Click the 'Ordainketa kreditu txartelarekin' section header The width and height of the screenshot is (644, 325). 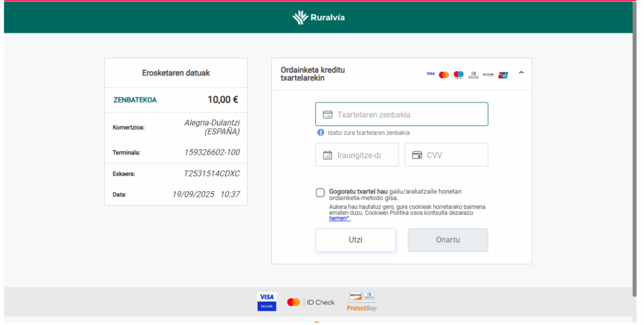tap(313, 74)
